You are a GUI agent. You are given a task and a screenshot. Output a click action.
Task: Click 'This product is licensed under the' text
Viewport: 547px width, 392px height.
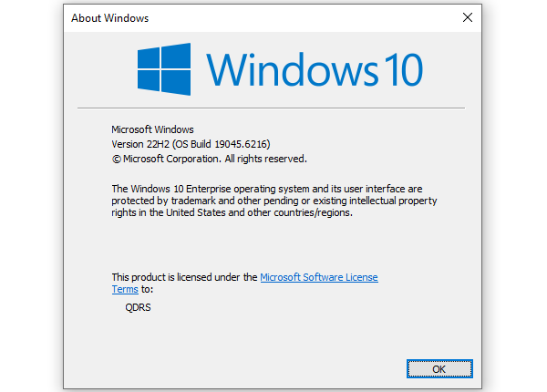pyautogui.click(x=184, y=277)
